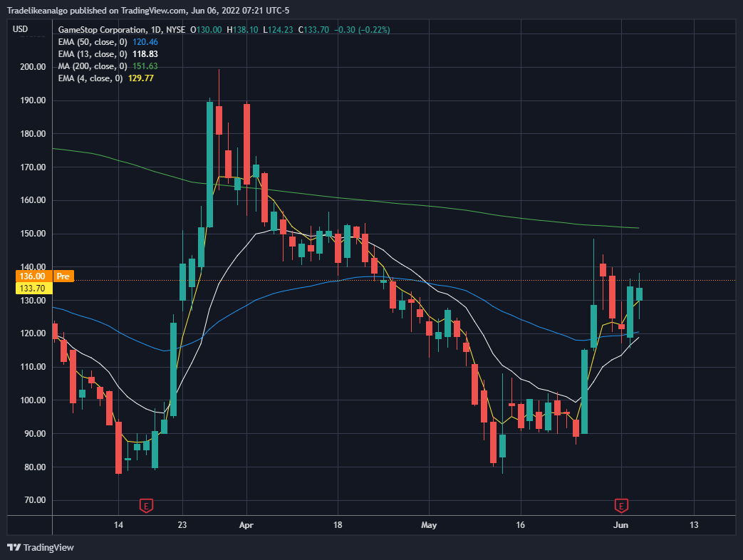The height and width of the screenshot is (560, 743).
Task: Click the 80.00 price axis label
Action: point(35,467)
